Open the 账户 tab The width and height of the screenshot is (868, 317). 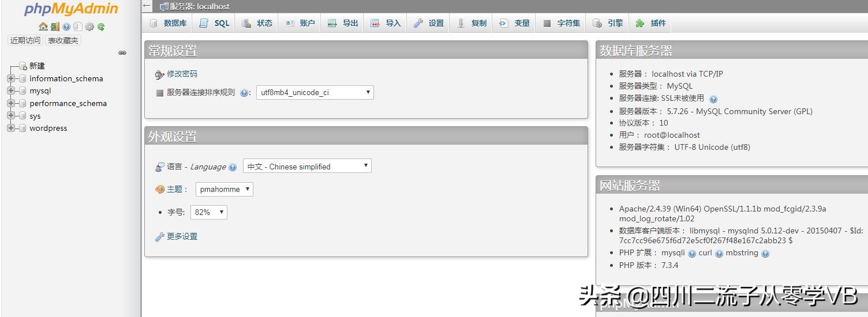pyautogui.click(x=300, y=23)
